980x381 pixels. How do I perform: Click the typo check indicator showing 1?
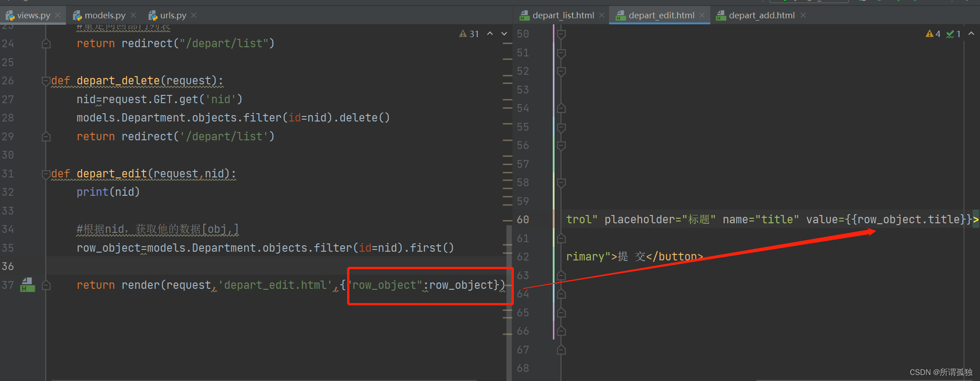coord(953,34)
